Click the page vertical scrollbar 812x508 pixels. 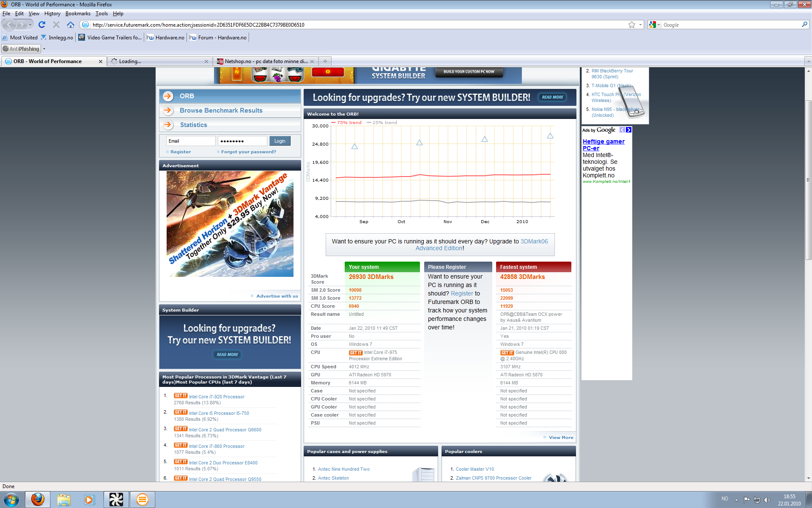tap(808, 180)
